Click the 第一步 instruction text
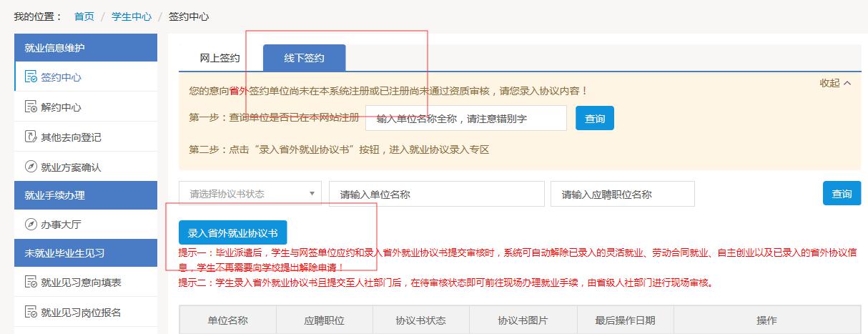This screenshot has height=334, width=868. point(274,119)
